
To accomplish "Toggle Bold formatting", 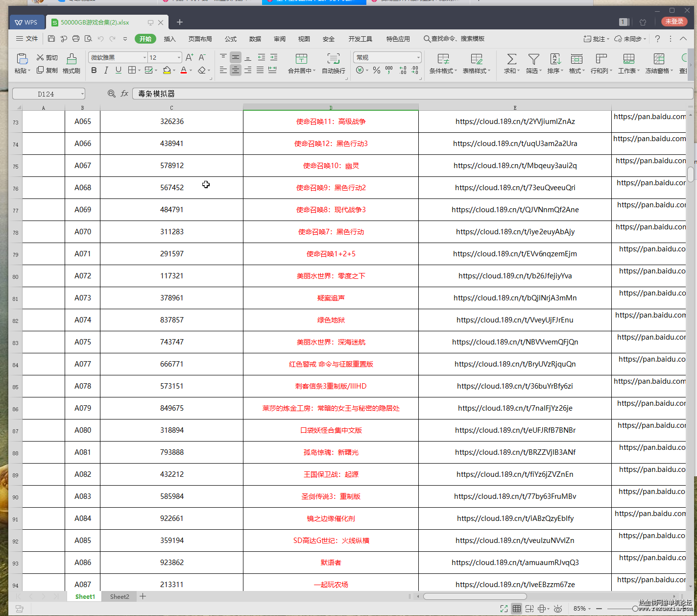I will point(94,71).
